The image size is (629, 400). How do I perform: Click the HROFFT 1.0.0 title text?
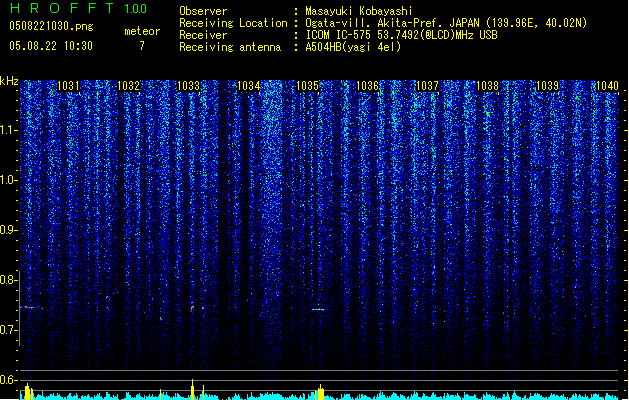[x=79, y=8]
